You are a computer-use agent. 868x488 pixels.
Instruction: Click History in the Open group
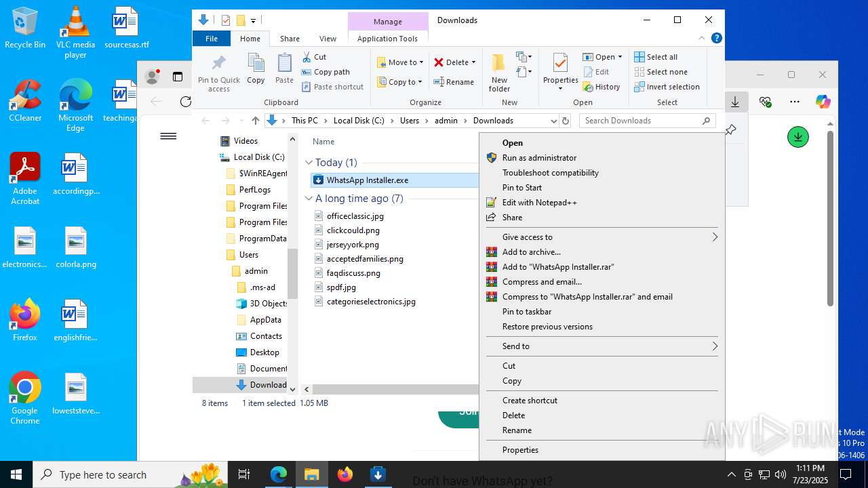coord(601,87)
